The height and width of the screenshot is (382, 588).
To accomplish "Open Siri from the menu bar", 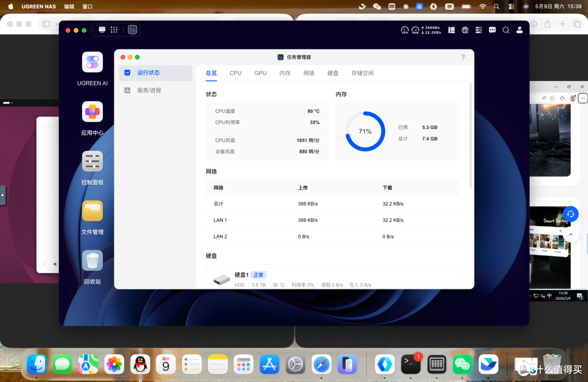I will pyautogui.click(x=526, y=7).
